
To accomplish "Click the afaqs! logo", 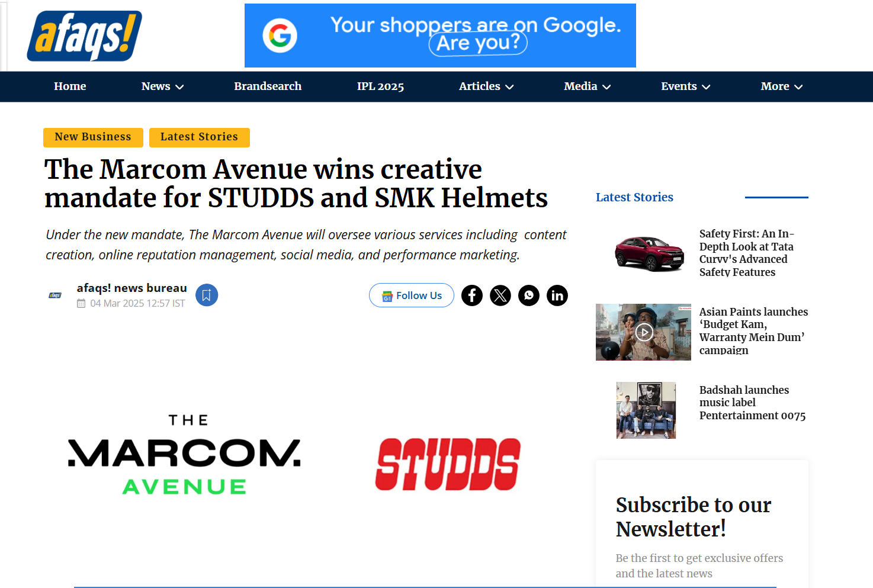I will [x=84, y=36].
